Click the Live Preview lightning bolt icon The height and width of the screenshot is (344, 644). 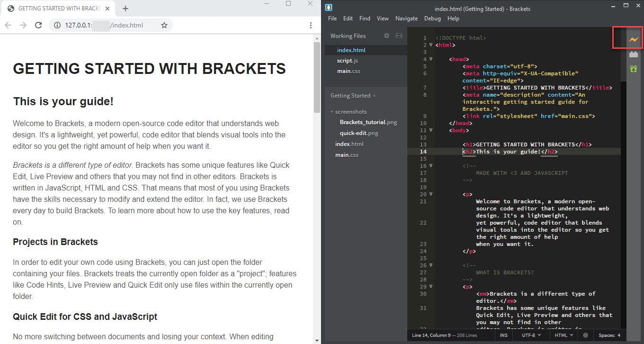tap(634, 39)
